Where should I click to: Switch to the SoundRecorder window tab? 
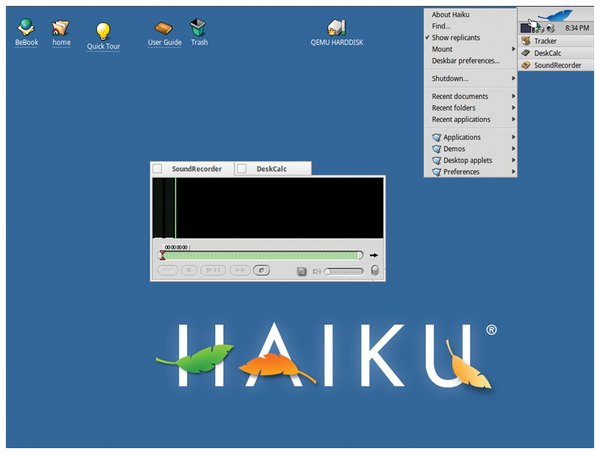(192, 169)
